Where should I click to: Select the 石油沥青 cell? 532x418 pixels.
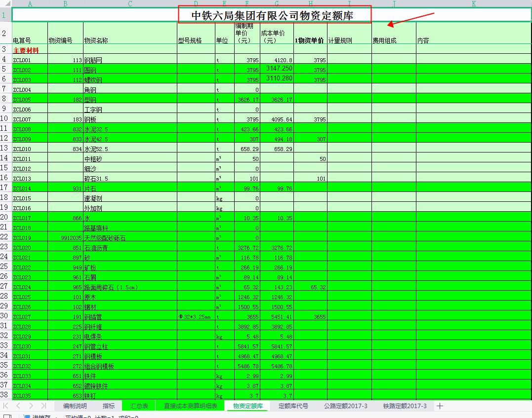tap(130, 247)
